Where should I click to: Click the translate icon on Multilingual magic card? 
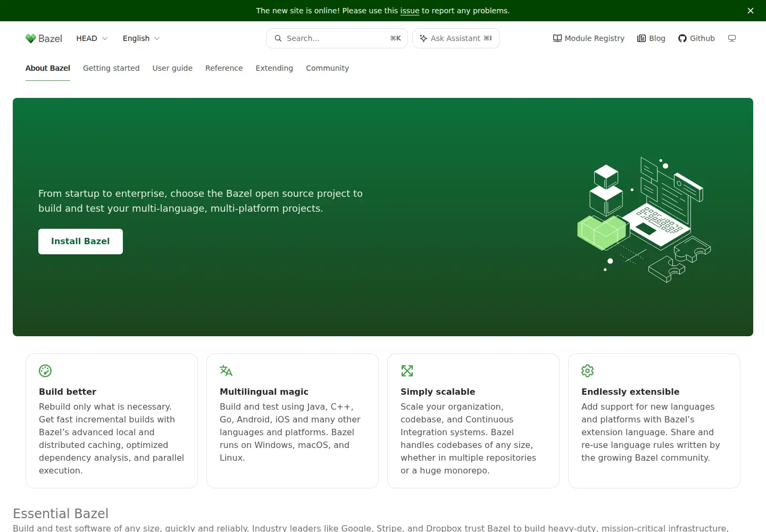click(226, 371)
